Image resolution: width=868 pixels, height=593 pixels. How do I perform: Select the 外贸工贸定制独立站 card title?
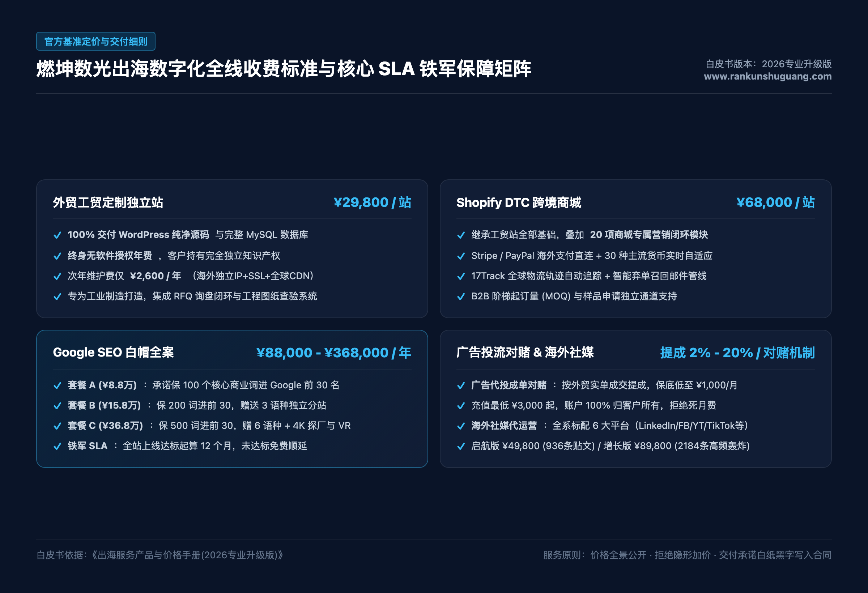click(x=108, y=202)
